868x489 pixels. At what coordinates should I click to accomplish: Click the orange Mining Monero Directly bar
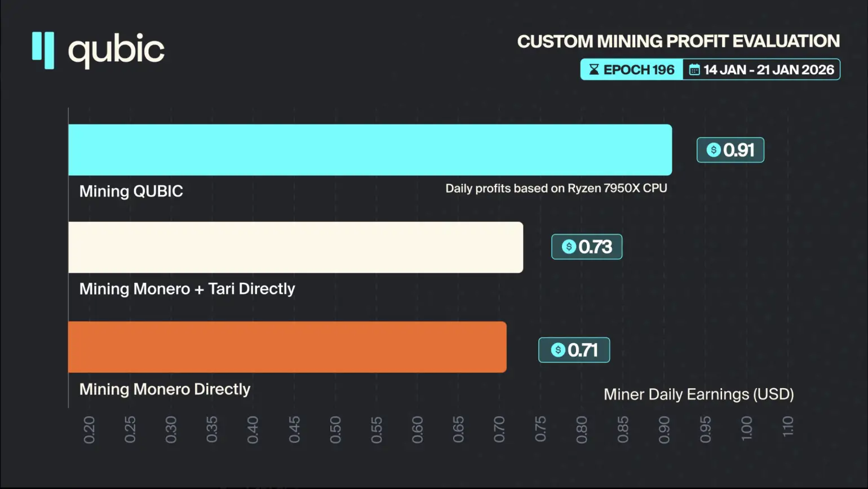[287, 347]
